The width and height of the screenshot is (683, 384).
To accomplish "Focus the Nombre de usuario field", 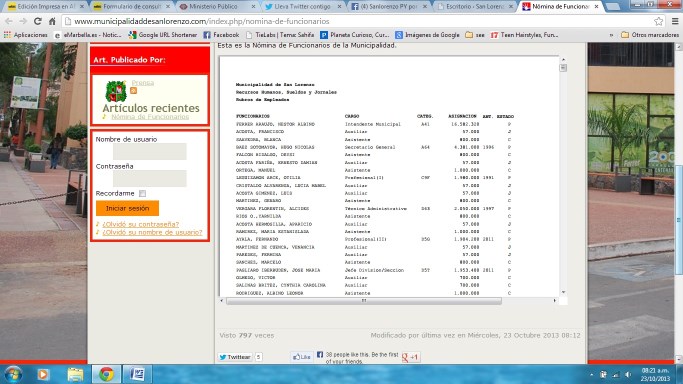I will [150, 152].
